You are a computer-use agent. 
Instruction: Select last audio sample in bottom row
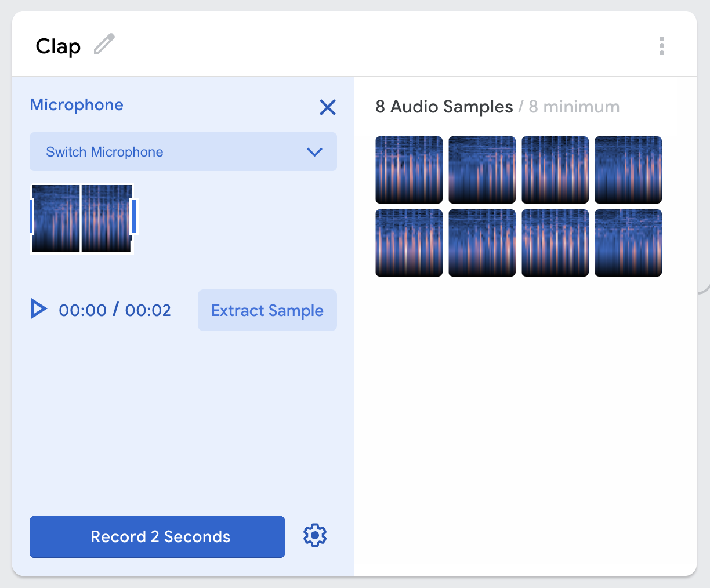(x=628, y=242)
